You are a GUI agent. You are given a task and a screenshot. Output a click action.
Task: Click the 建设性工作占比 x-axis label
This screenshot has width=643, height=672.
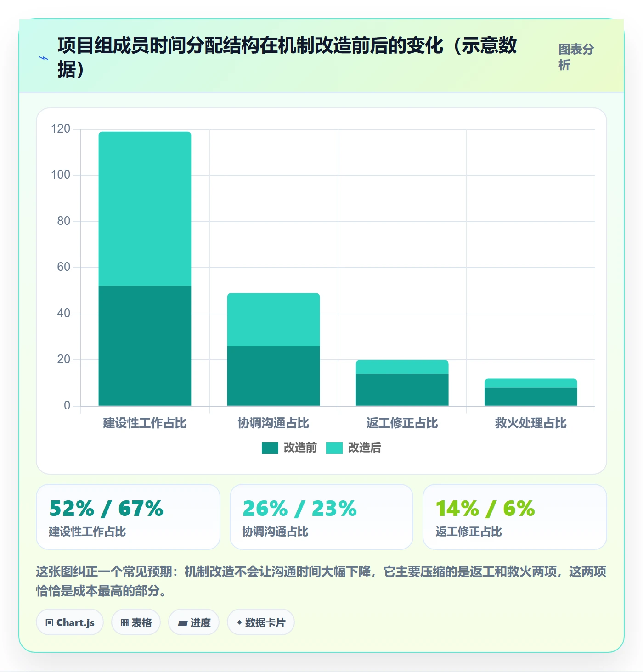[145, 423]
